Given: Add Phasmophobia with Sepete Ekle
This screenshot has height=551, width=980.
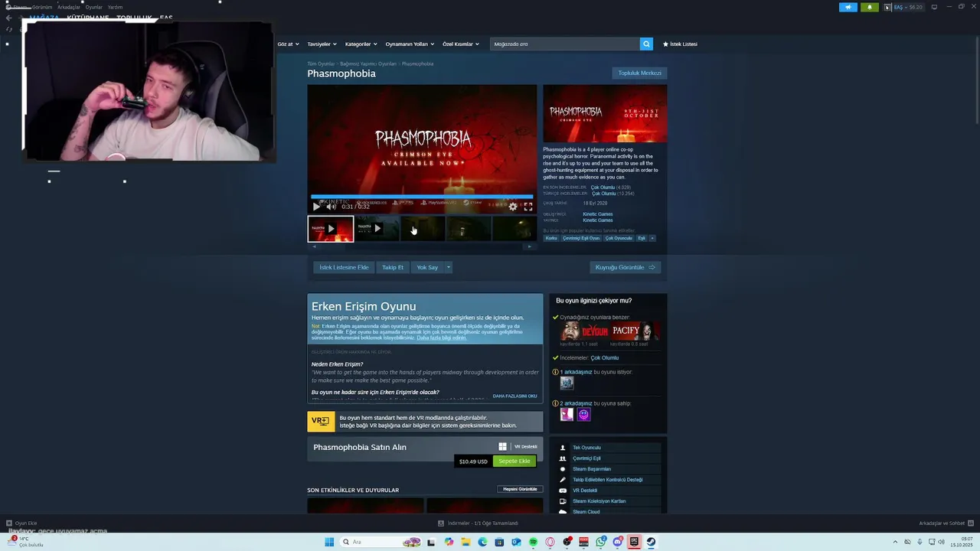Looking at the screenshot, I should tap(514, 461).
